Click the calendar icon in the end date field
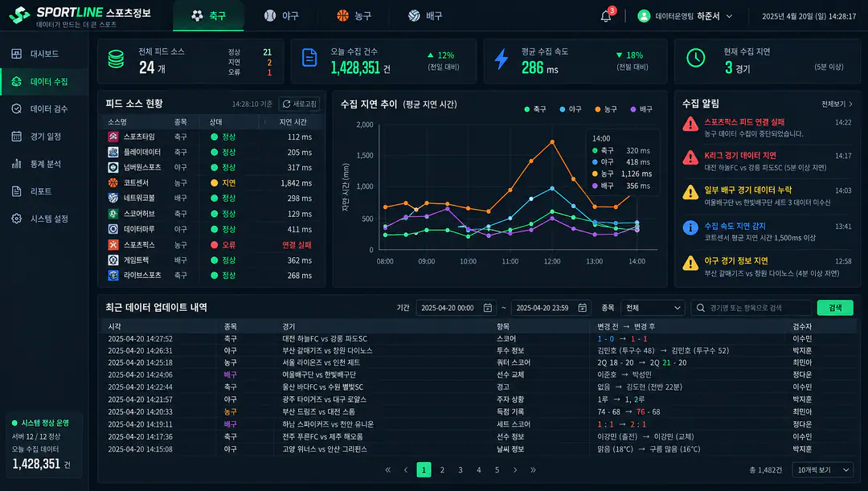 coord(583,308)
